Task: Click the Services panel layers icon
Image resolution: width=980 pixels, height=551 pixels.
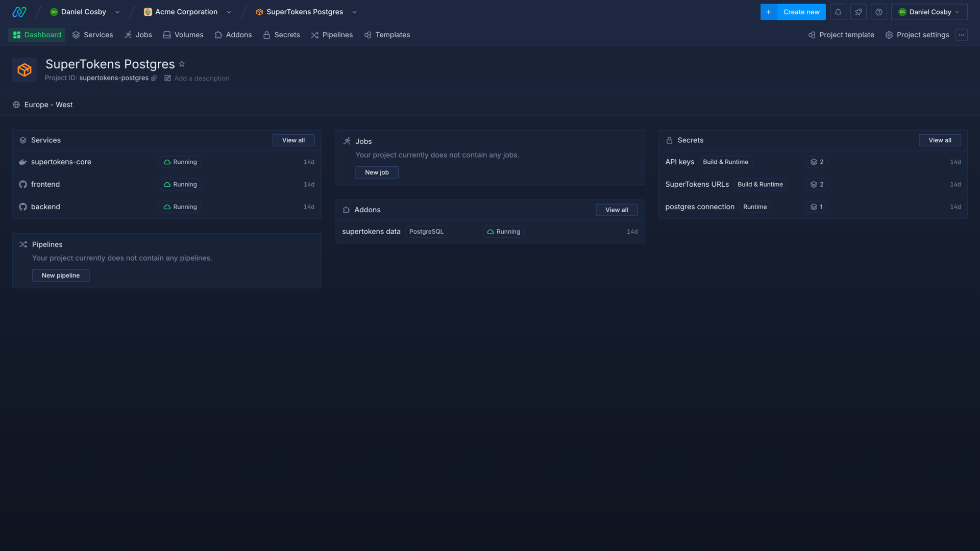Action: coord(23,140)
